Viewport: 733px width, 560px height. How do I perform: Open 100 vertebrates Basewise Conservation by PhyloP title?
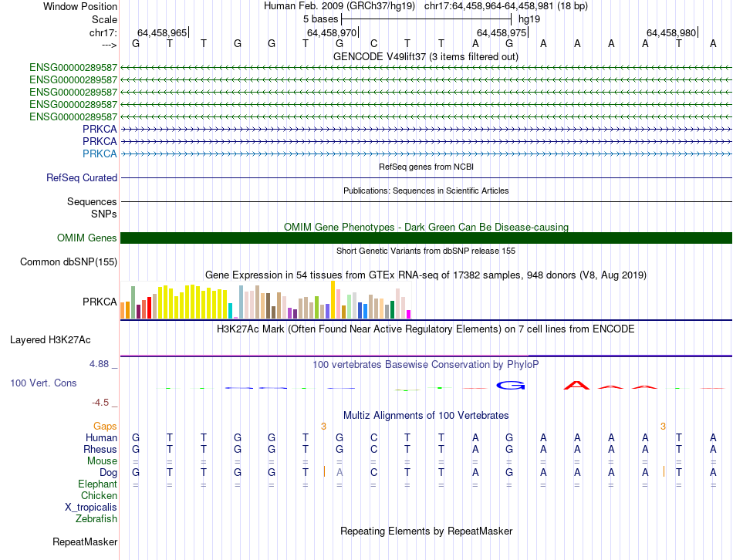(426, 364)
